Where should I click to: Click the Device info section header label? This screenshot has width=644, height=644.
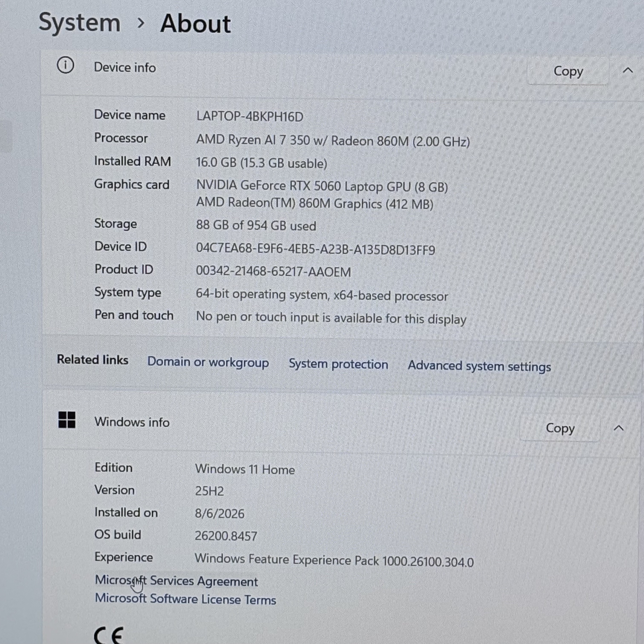(125, 68)
